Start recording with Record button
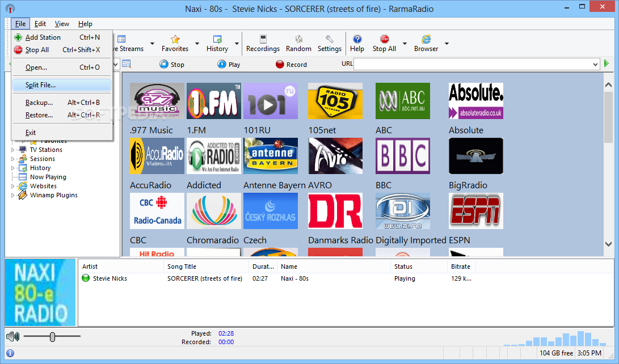Image resolution: width=619 pixels, height=364 pixels. [x=291, y=64]
